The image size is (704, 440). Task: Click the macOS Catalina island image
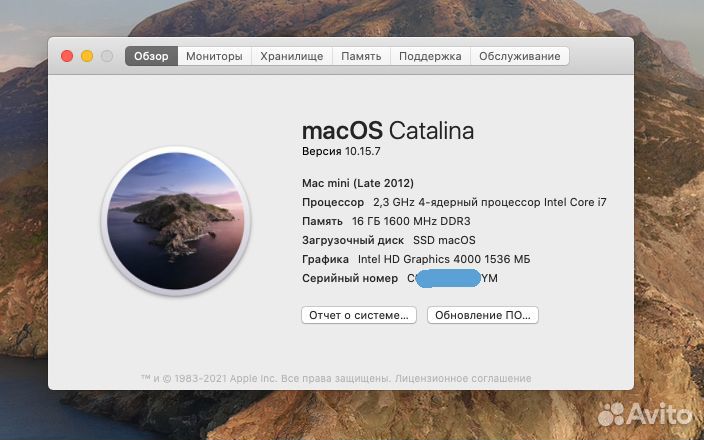[x=176, y=220]
